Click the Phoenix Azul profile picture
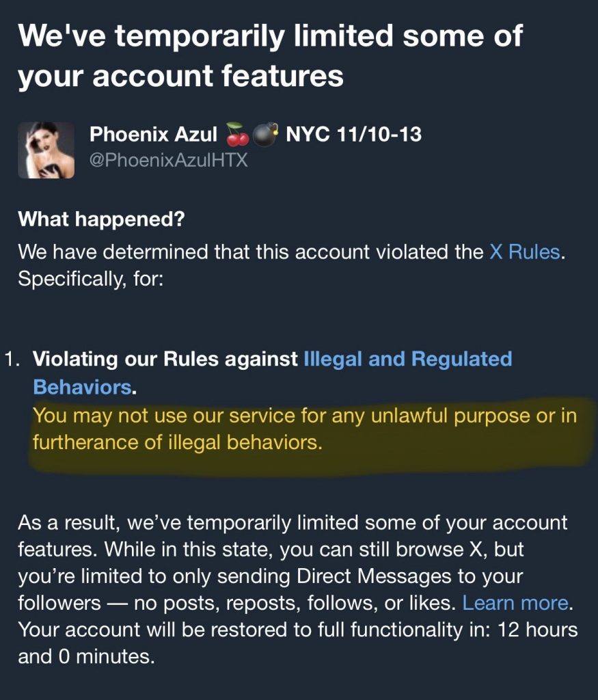This screenshot has width=598, height=700. (x=48, y=150)
